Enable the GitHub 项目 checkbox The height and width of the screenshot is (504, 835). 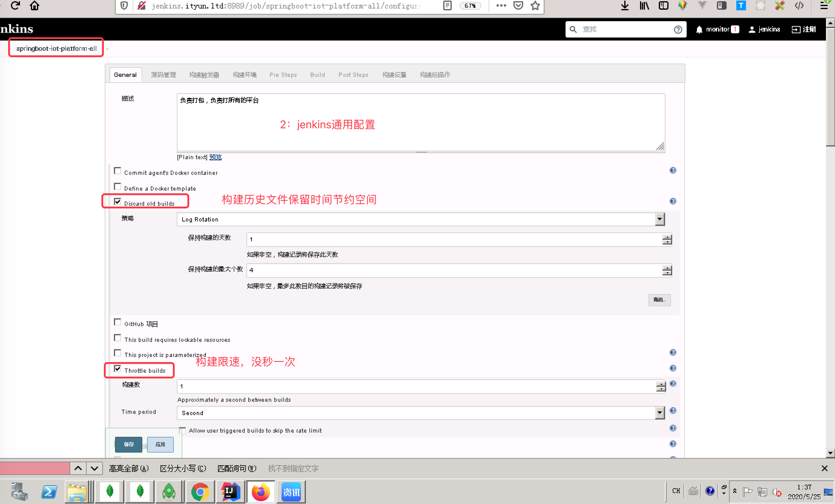(x=117, y=322)
